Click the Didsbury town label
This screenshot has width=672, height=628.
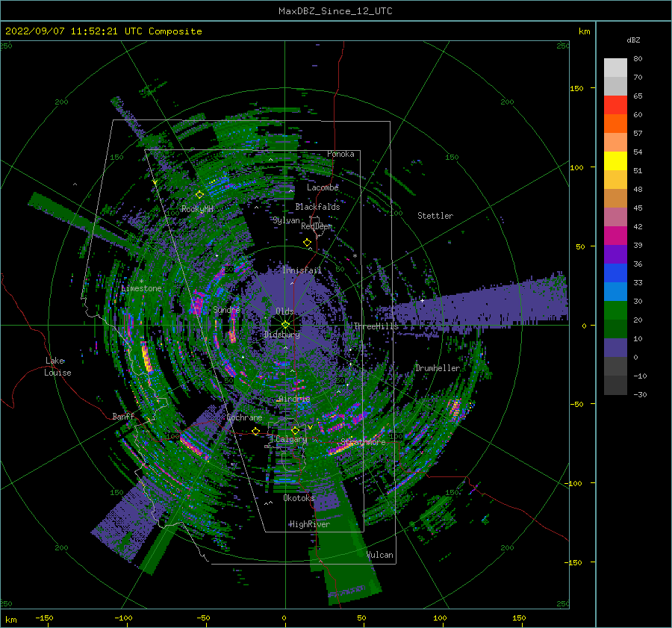pos(282,335)
